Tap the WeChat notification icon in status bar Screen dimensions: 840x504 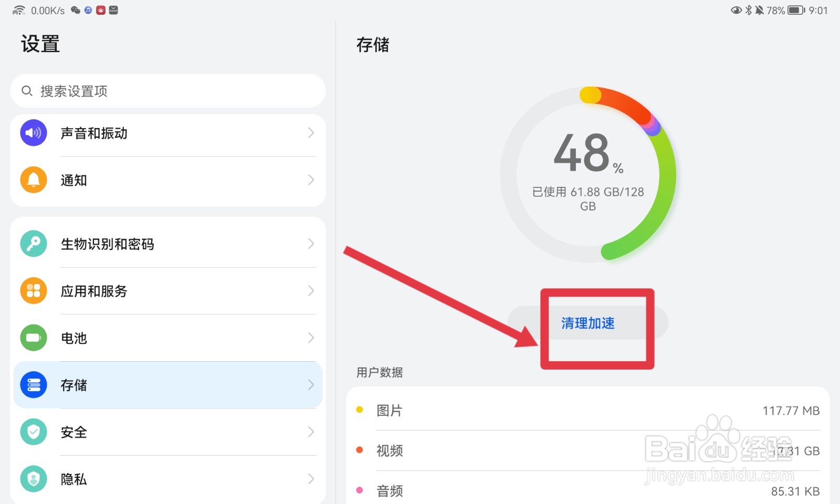[x=76, y=10]
